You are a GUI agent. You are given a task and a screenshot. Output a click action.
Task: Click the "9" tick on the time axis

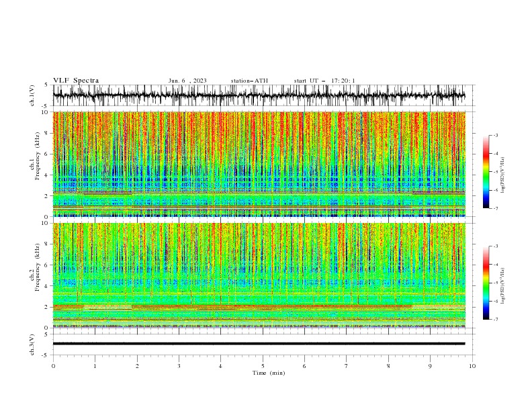pyautogui.click(x=430, y=366)
